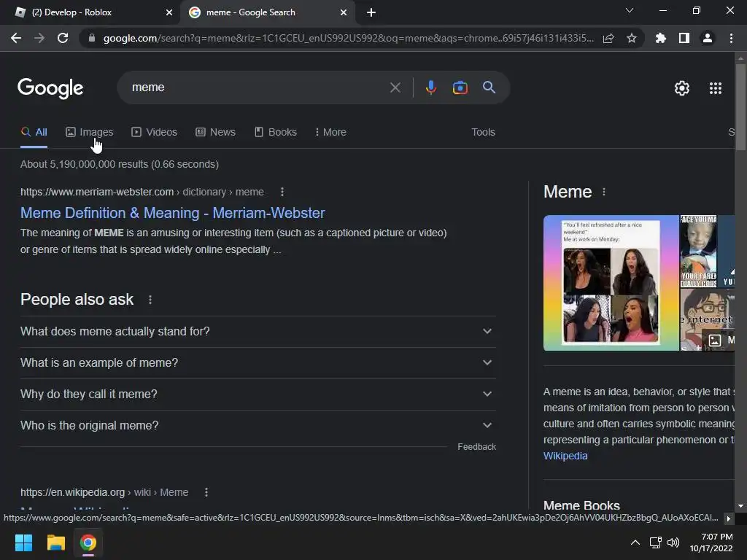Open People also ask options menu
This screenshot has width=747, height=560.
pyautogui.click(x=150, y=300)
